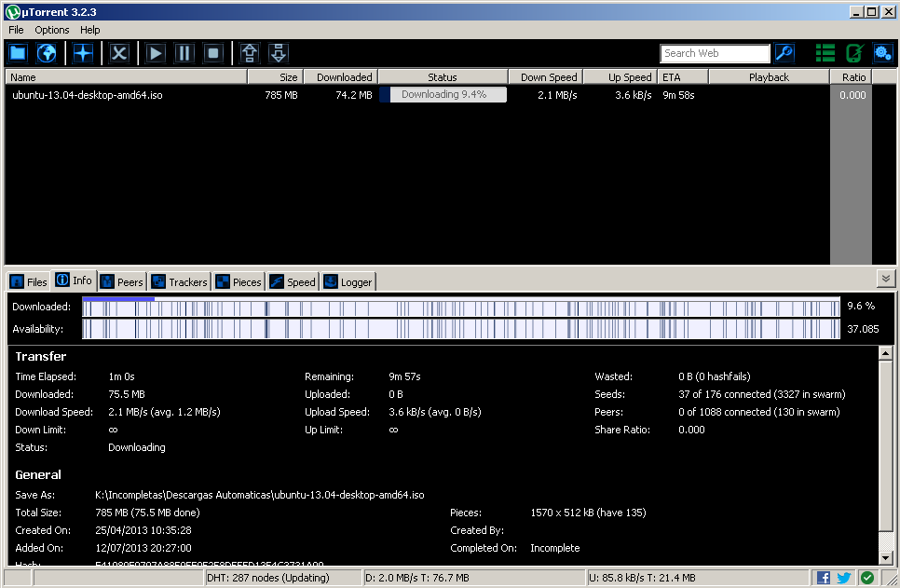900x588 pixels.
Task: Click the green list view icon
Action: [825, 53]
